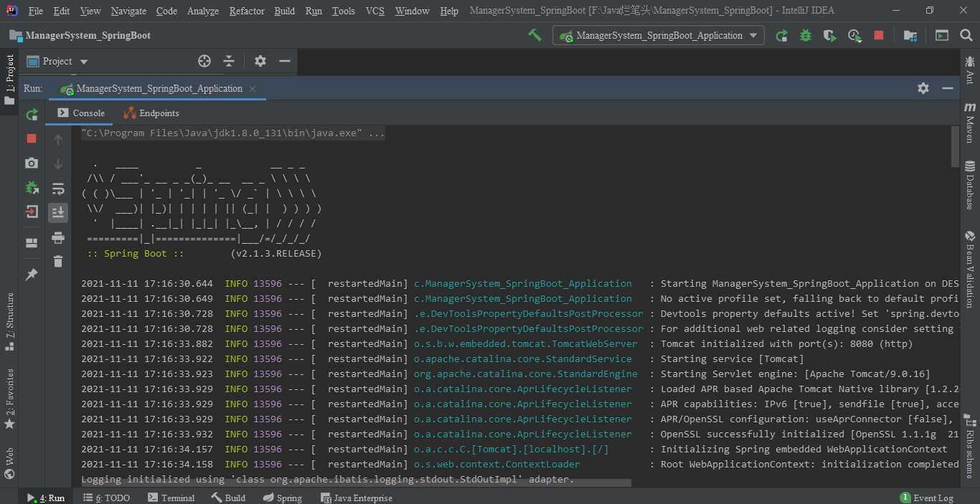Open the Terminal tool window
This screenshot has height=504, width=980.
(x=171, y=497)
